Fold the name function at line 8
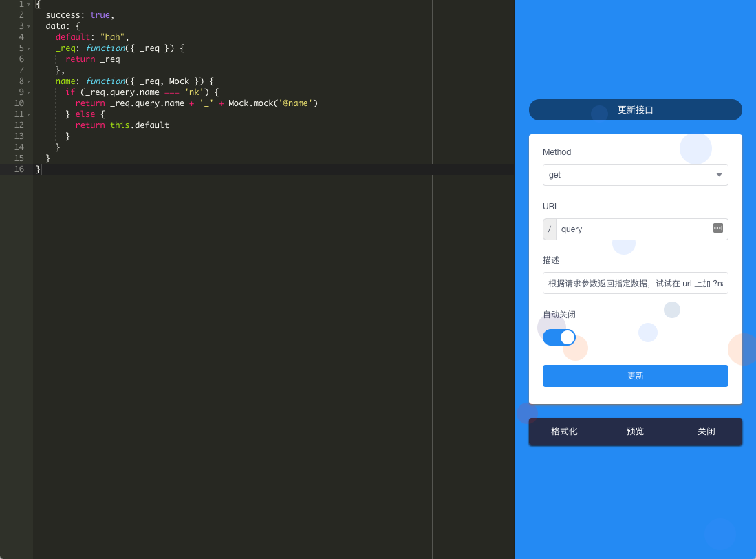This screenshot has height=559, width=756. 28,81
